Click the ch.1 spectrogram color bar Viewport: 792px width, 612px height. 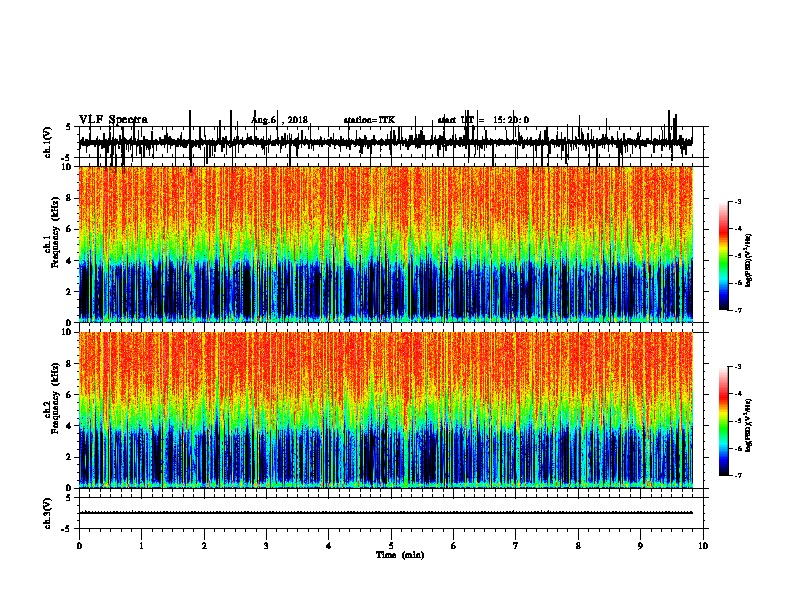(x=724, y=256)
